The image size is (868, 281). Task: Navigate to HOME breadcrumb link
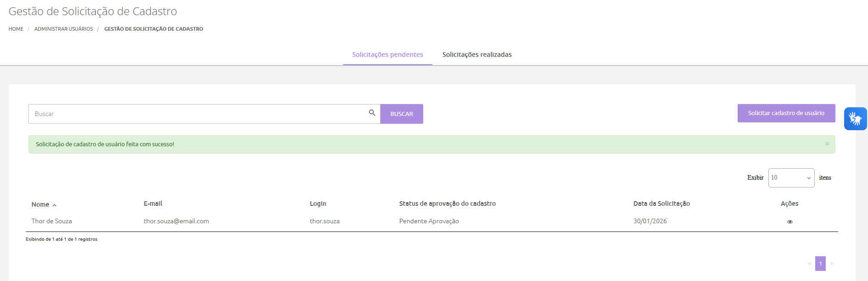click(16, 29)
